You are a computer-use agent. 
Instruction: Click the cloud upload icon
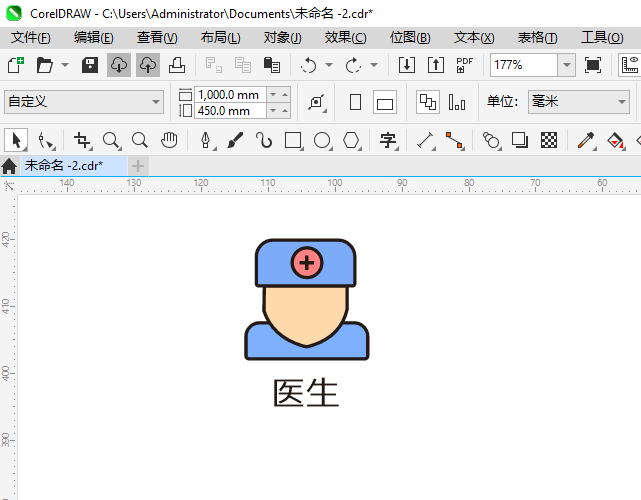pyautogui.click(x=148, y=65)
